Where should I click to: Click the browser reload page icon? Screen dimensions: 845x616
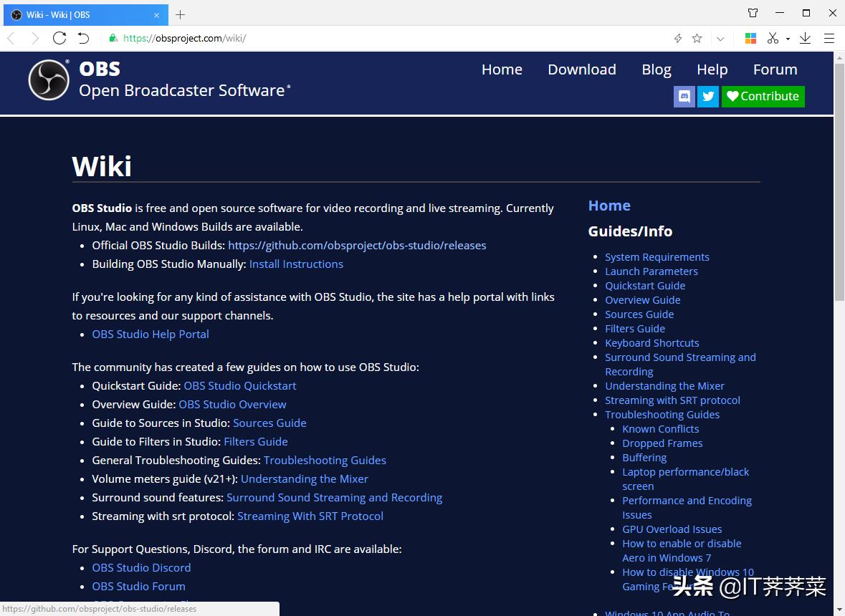pos(59,39)
